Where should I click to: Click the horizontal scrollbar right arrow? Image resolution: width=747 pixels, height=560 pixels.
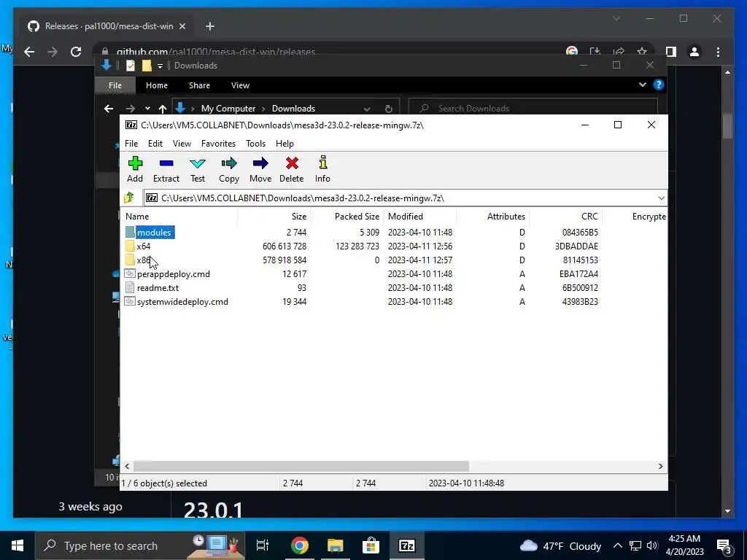click(x=660, y=466)
